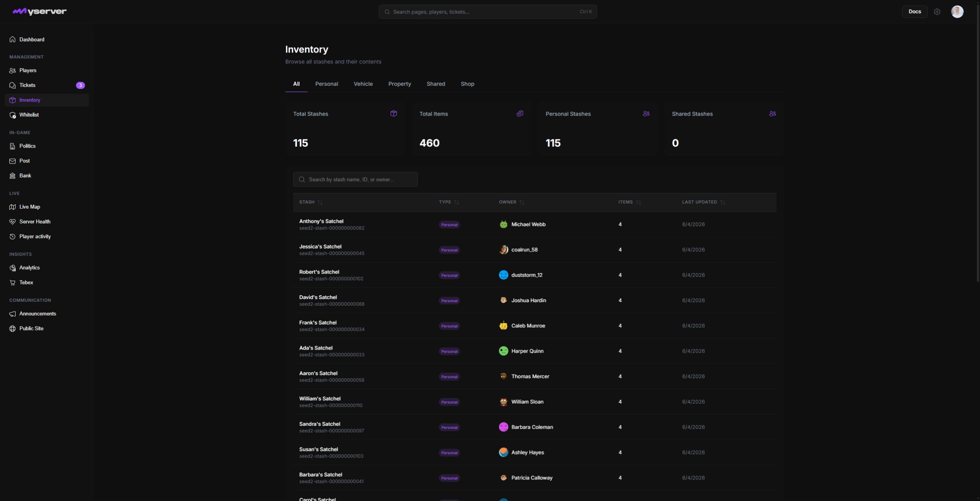Click the Bank icon in sidebar
The width and height of the screenshot is (980, 501).
tap(13, 176)
